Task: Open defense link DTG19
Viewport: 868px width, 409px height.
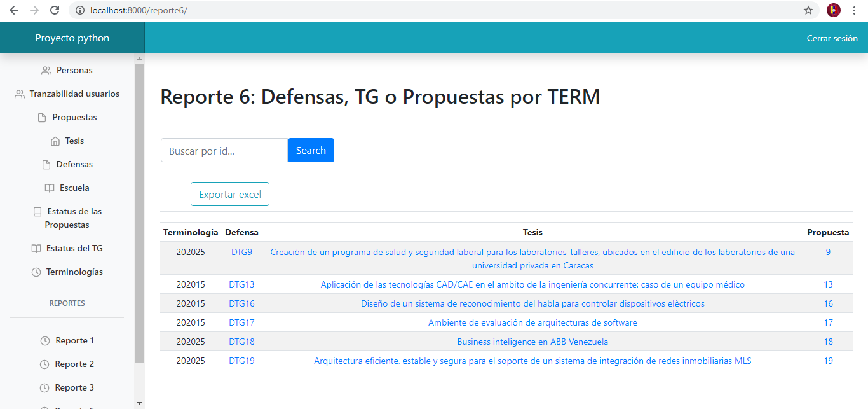Action: tap(241, 361)
